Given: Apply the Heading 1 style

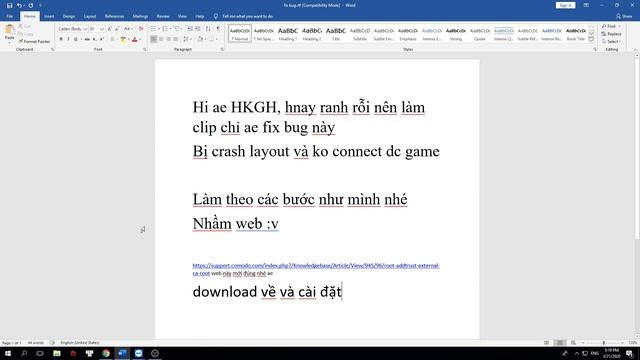Looking at the screenshot, I should [288, 33].
